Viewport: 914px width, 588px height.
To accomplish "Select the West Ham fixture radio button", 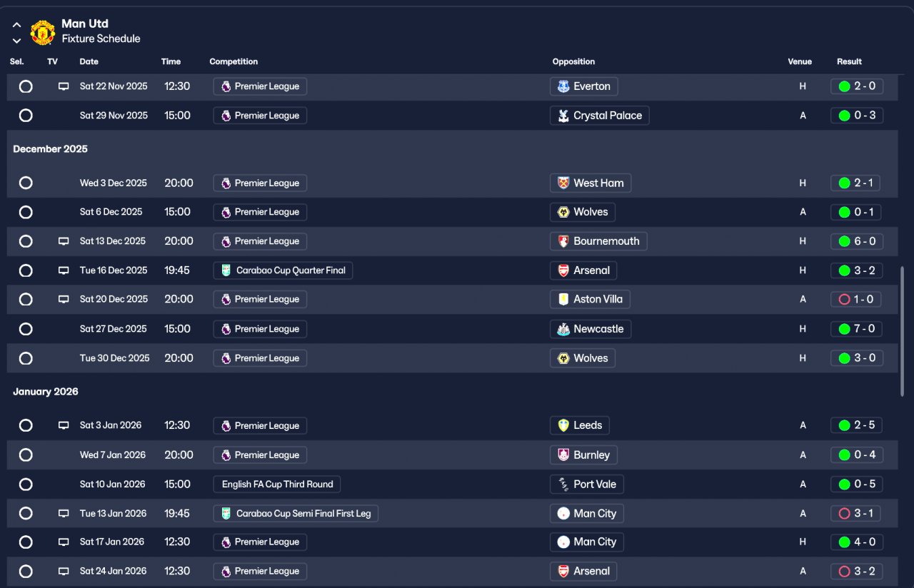I will (26, 183).
